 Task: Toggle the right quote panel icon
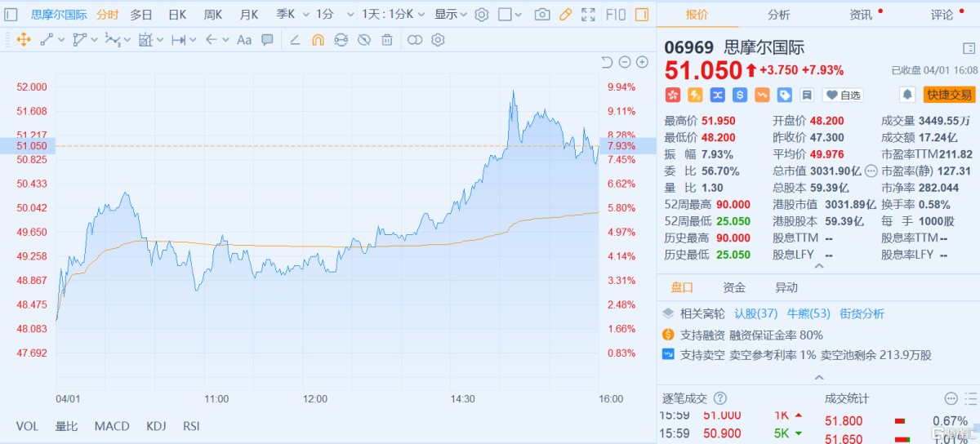click(x=642, y=14)
